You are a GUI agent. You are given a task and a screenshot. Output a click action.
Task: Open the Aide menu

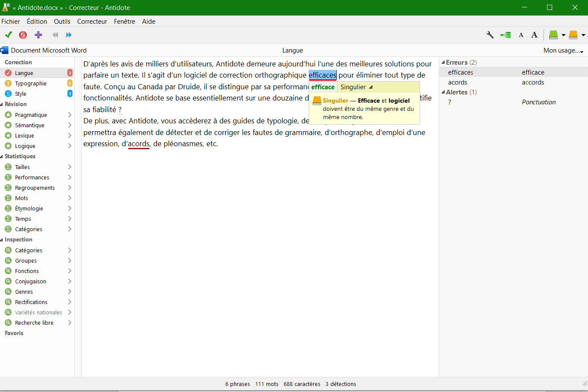tap(149, 22)
